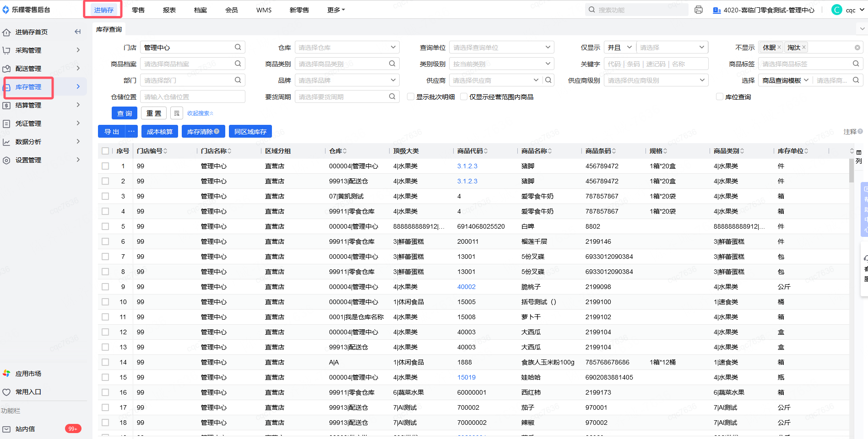
Task: Click search icon in 门店 field
Action: (238, 47)
